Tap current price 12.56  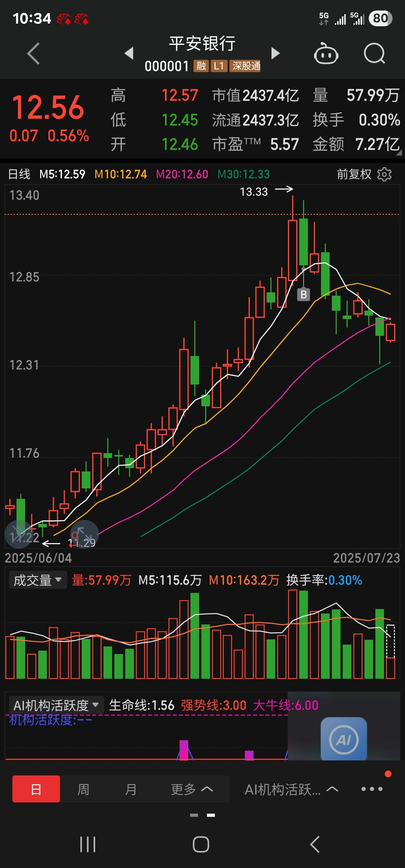point(48,108)
